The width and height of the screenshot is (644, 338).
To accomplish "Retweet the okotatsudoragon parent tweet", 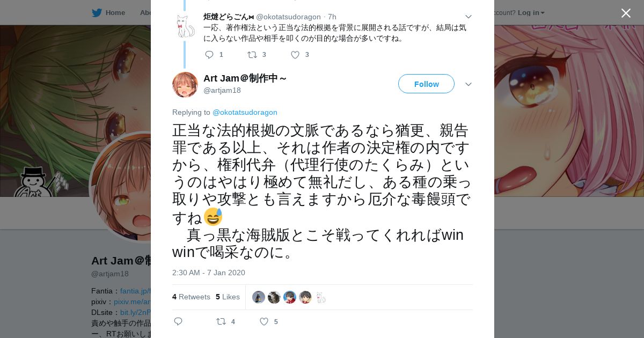I will 252,54.
